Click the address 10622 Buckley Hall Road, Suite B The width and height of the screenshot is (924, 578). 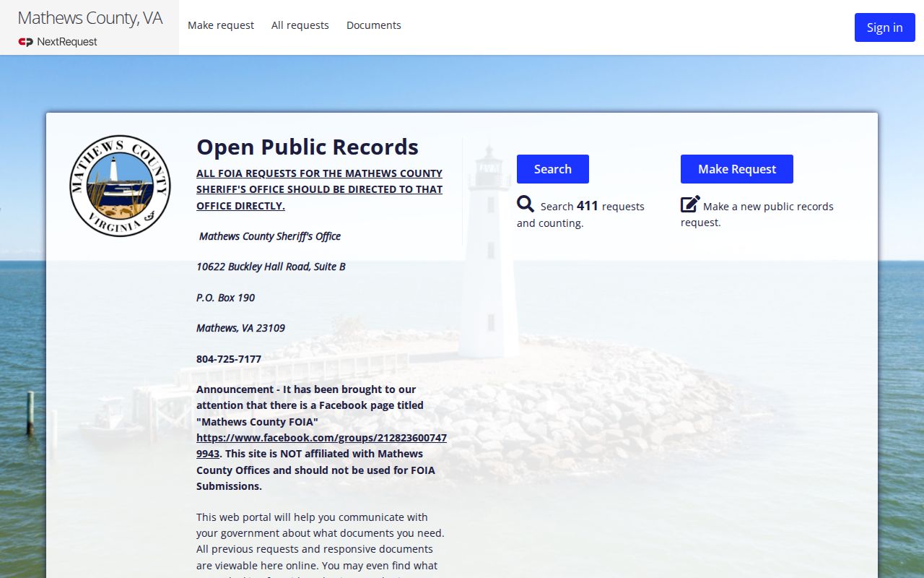[x=271, y=267]
